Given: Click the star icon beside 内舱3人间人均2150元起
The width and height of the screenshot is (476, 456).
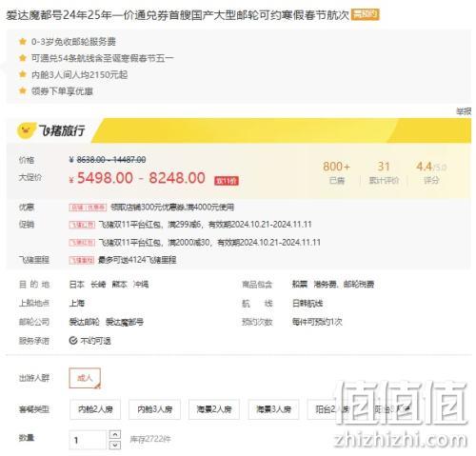Looking at the screenshot, I should [x=23, y=74].
